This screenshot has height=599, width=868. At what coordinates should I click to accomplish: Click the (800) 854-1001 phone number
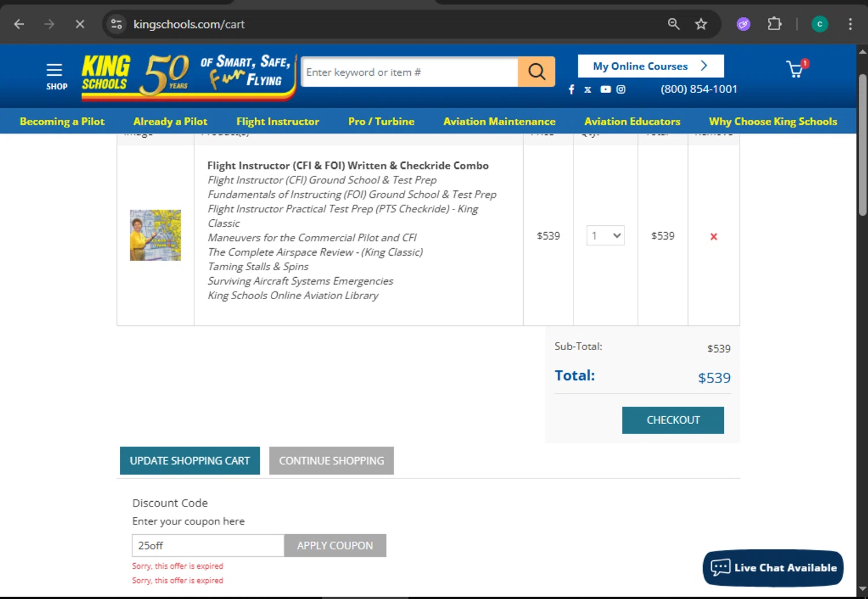point(699,89)
